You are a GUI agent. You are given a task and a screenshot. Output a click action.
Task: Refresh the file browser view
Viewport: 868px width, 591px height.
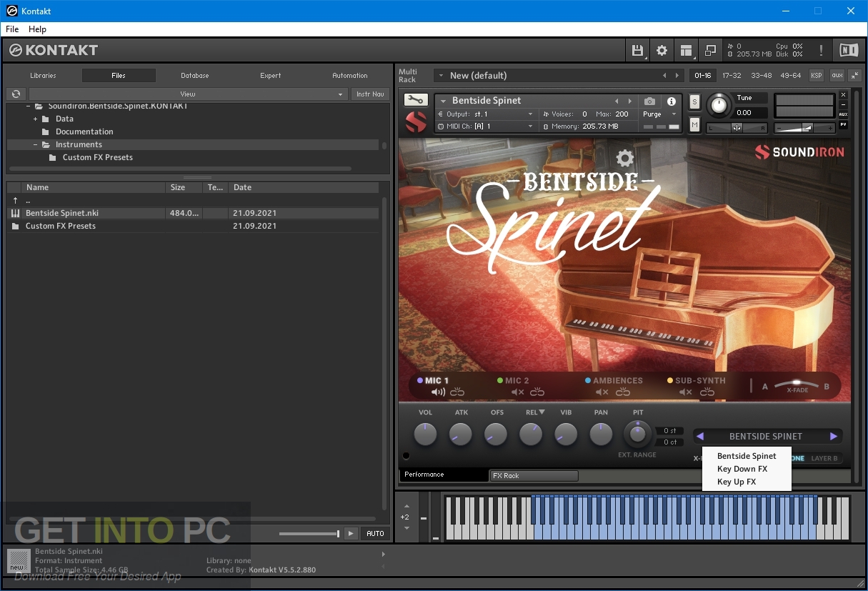(16, 94)
